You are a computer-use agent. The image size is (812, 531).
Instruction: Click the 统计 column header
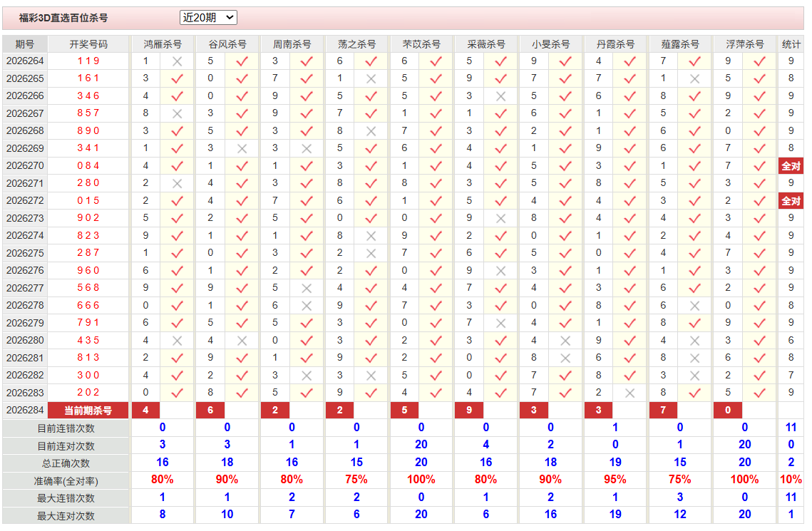click(791, 44)
